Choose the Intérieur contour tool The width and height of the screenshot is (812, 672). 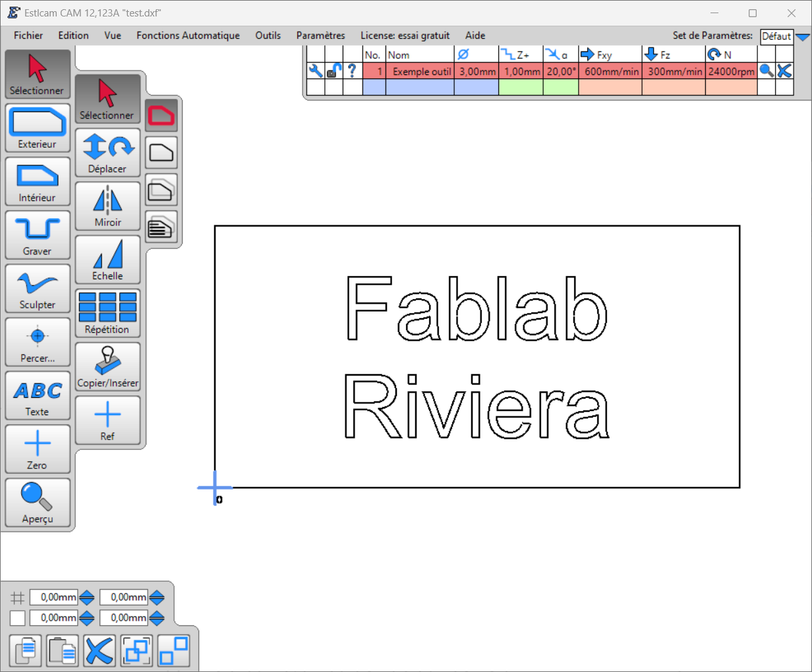pyautogui.click(x=38, y=182)
